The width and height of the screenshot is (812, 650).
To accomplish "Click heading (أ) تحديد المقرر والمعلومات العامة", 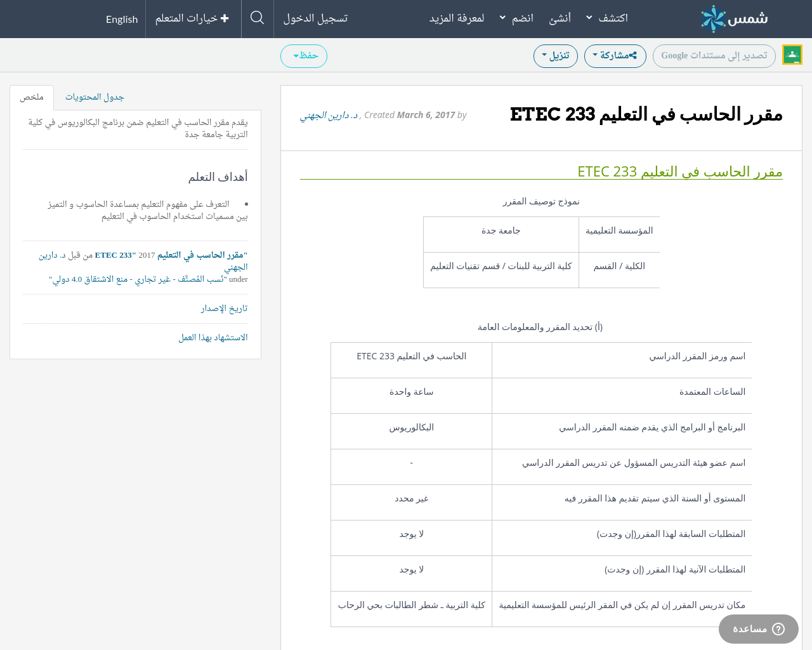I will pos(540,327).
